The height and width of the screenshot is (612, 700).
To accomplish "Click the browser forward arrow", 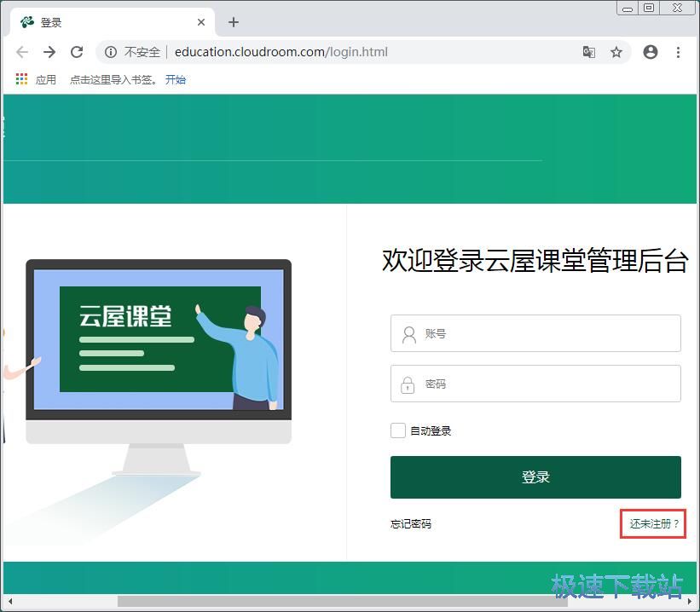I will click(49, 52).
